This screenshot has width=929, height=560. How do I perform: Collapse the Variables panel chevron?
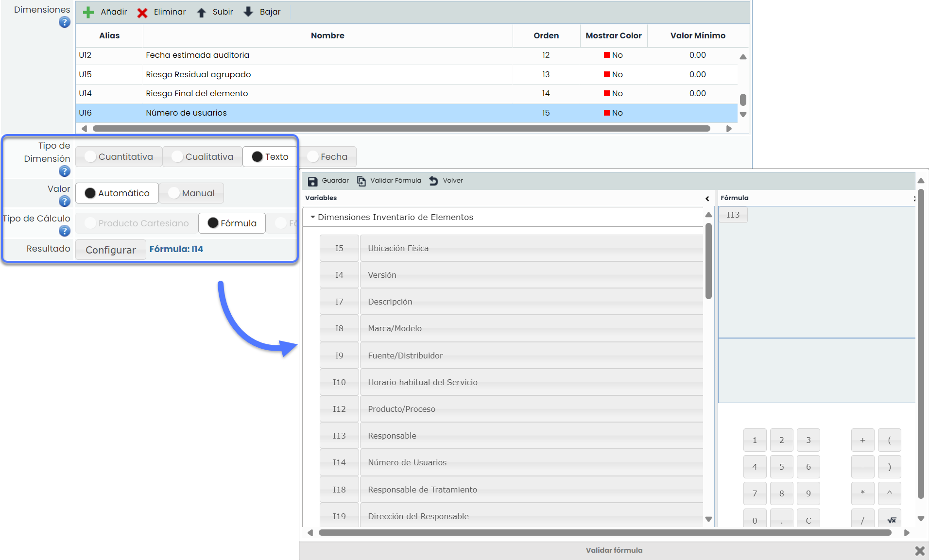(707, 198)
